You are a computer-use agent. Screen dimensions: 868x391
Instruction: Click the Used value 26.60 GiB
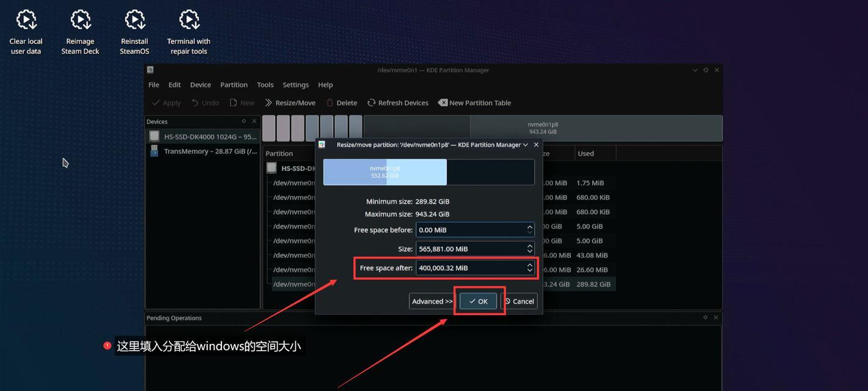pyautogui.click(x=592, y=269)
